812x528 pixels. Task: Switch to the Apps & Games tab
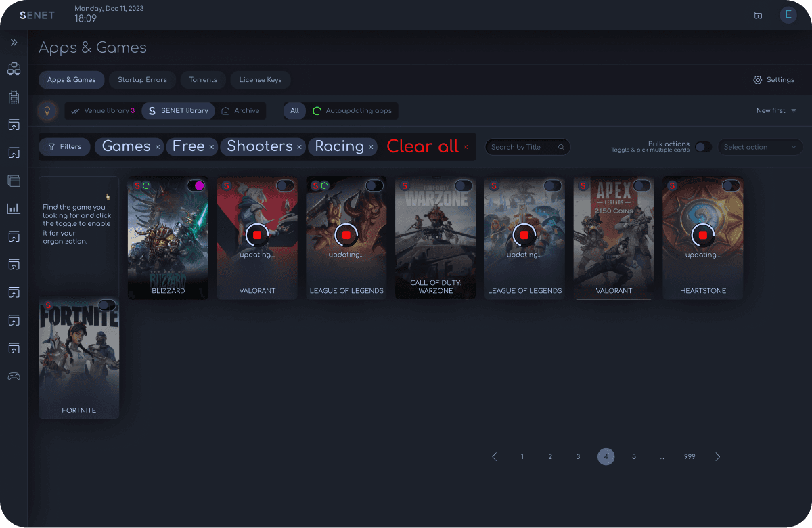coord(72,80)
